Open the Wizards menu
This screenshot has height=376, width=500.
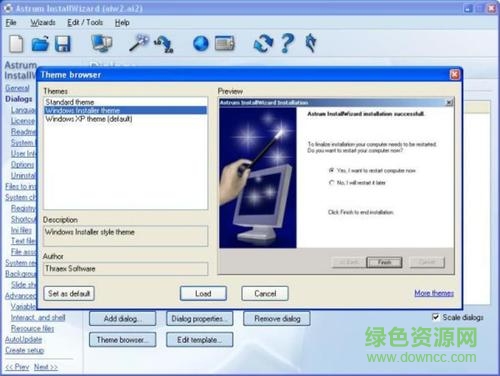(x=43, y=23)
